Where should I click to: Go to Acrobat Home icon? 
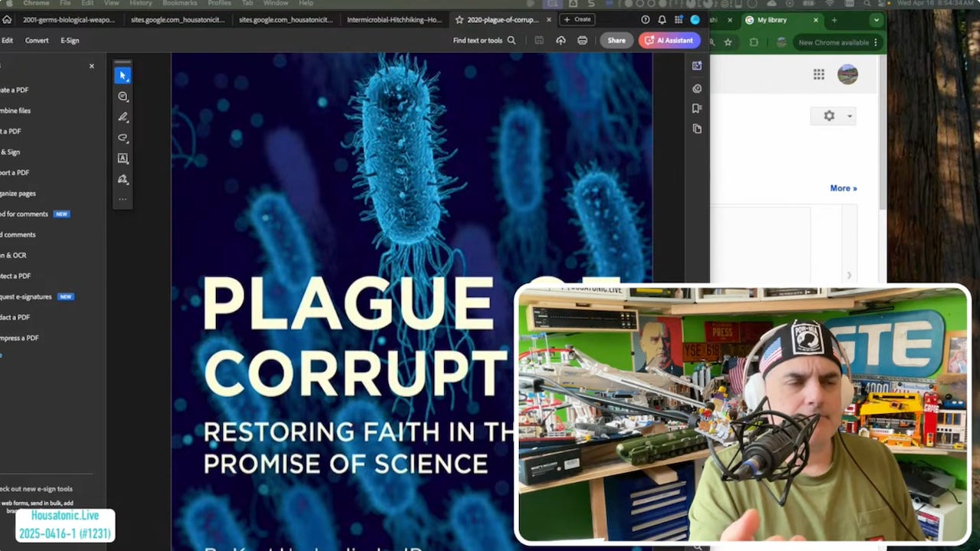point(6,20)
